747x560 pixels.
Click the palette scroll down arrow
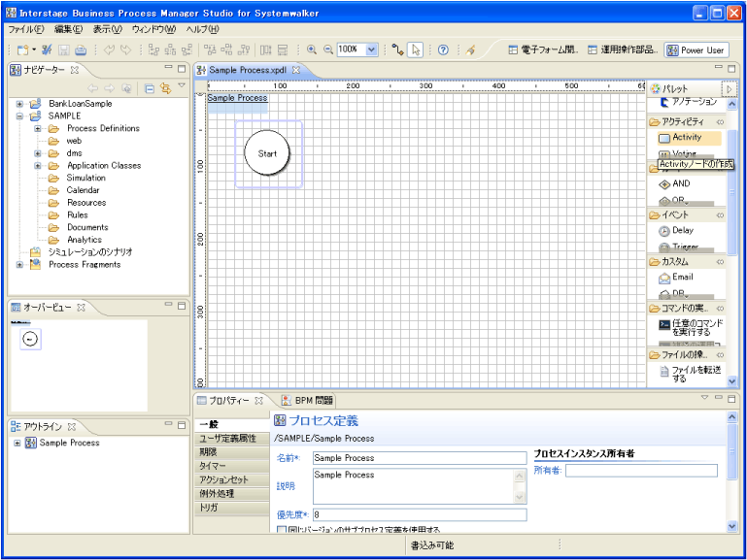(731, 381)
